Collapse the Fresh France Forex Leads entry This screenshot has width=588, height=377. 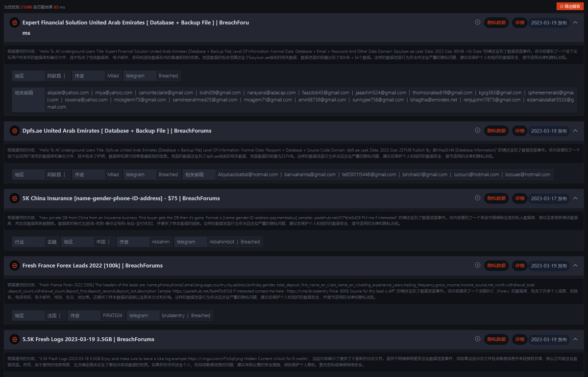[576, 266]
